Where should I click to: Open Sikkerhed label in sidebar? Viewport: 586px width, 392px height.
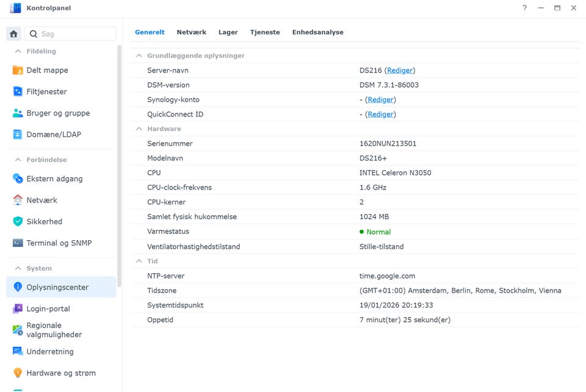click(44, 221)
